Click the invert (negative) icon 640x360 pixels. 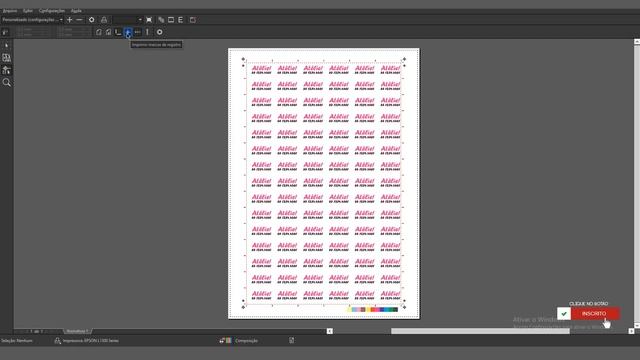[171, 20]
